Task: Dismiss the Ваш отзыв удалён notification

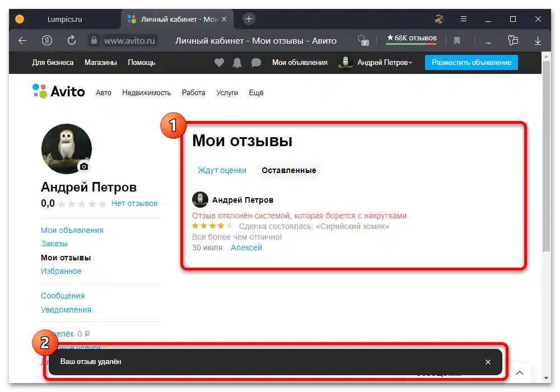Action: 488,362
